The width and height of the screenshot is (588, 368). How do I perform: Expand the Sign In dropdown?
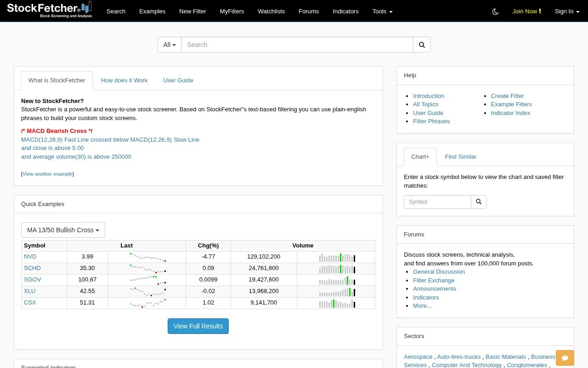(x=567, y=11)
